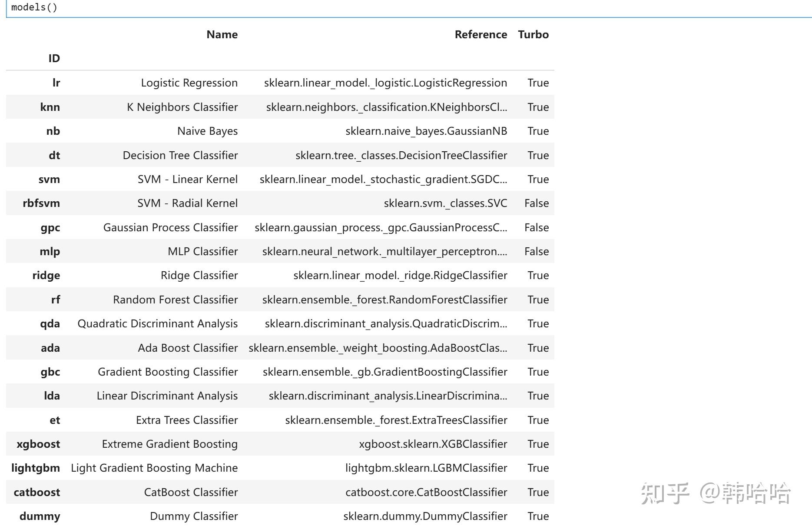Click the Light Gradient Boosting Machine cell

(154, 468)
